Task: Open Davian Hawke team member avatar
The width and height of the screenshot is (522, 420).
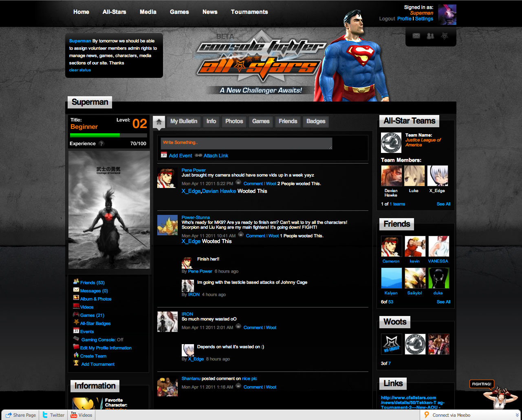Action: coord(391,176)
